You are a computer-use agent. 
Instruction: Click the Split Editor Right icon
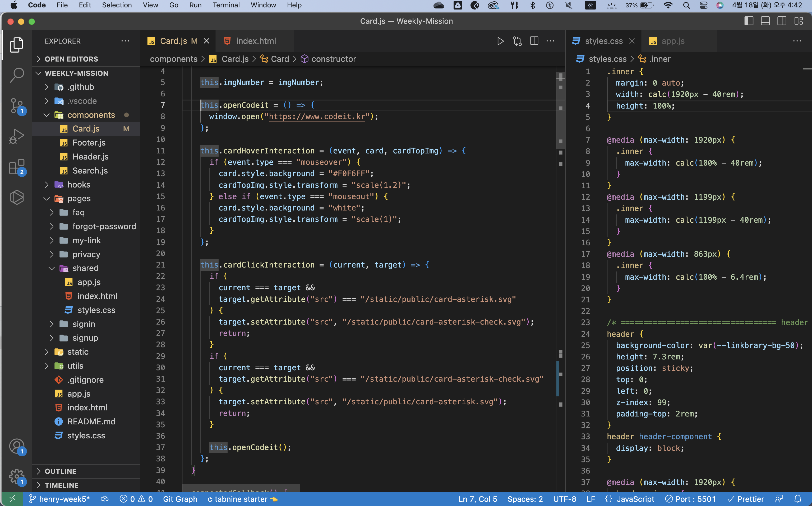(x=534, y=41)
